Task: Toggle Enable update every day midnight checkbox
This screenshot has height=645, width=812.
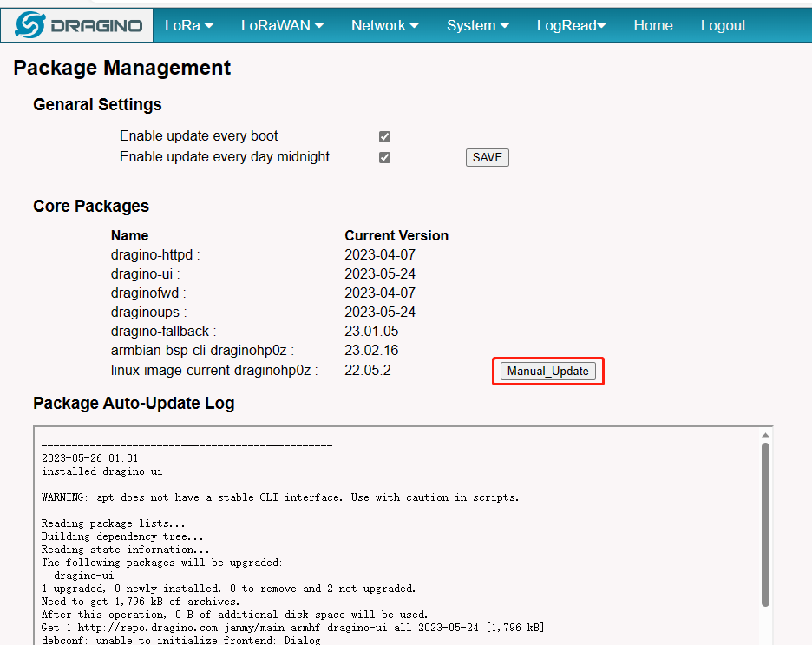Action: click(x=384, y=157)
